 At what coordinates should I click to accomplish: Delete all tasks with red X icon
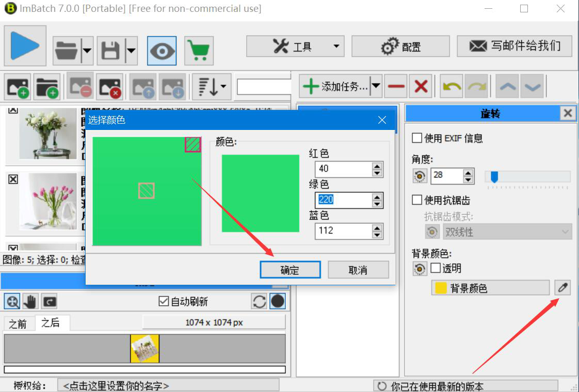click(x=421, y=86)
